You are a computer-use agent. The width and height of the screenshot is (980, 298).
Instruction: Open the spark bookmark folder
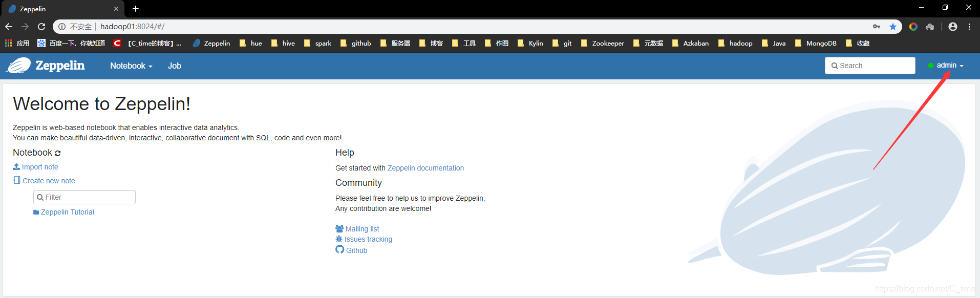coord(318,44)
